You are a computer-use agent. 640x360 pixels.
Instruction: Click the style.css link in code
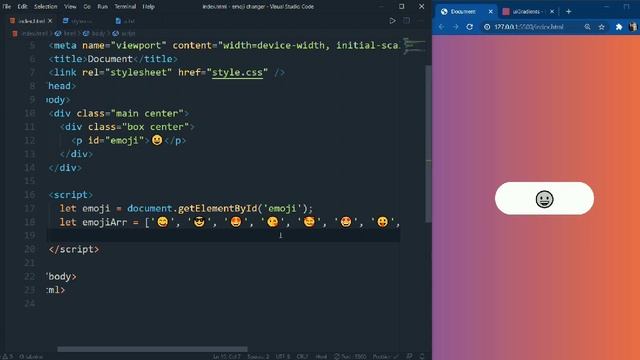[x=237, y=72]
